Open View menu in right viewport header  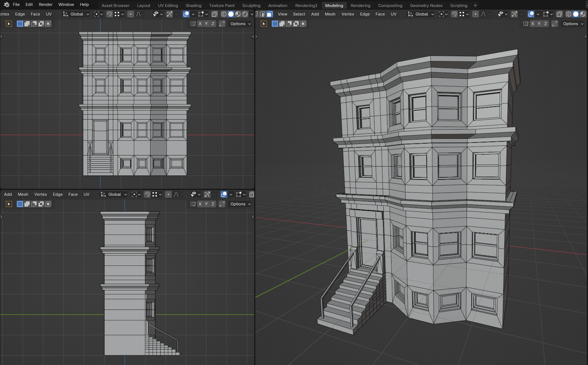[x=282, y=14]
